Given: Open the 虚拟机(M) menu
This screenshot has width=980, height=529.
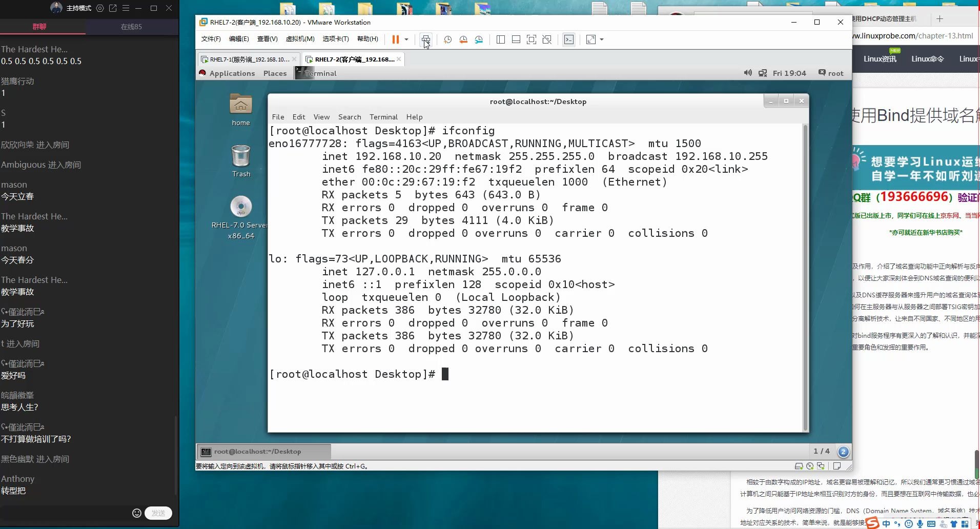Looking at the screenshot, I should coord(300,39).
